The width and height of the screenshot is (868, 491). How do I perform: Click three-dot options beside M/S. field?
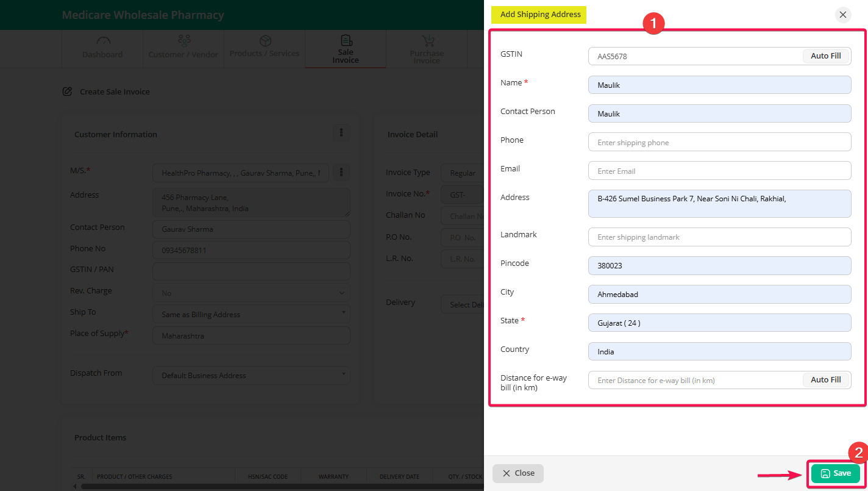pos(341,173)
